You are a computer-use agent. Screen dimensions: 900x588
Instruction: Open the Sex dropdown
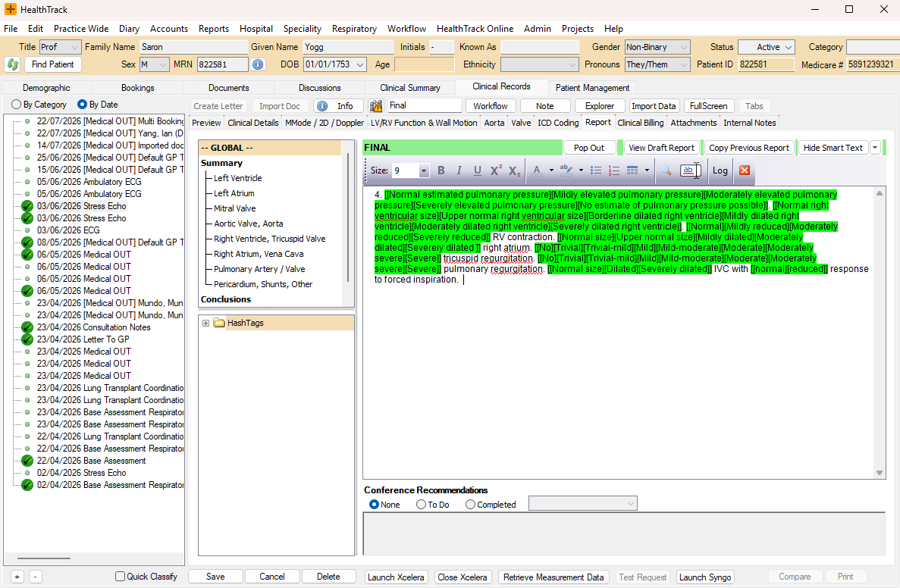(162, 64)
